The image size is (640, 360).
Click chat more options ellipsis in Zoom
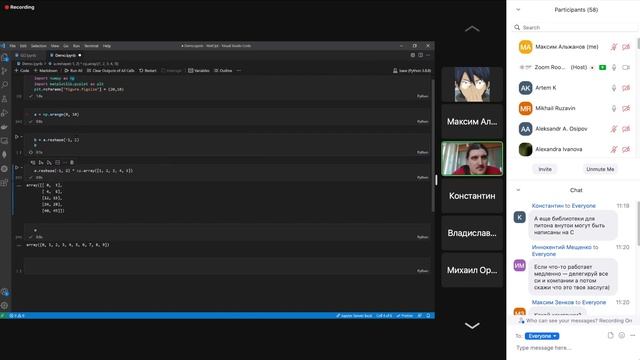coord(633,335)
